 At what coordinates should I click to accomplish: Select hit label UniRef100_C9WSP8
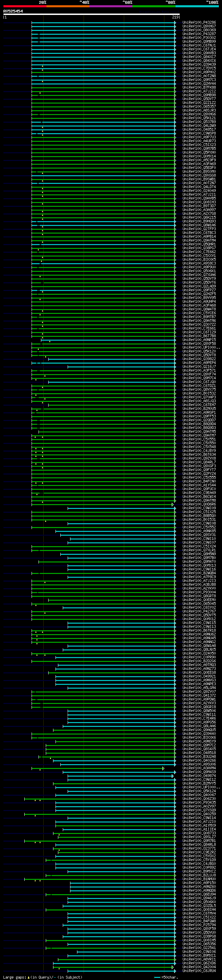click(199, 133)
